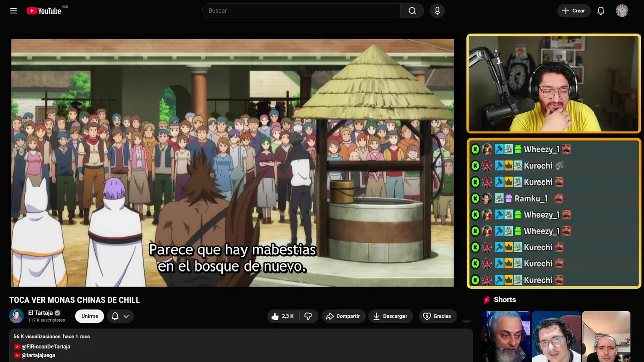Open the second Shorts thumbnail with headphones

coord(556,336)
